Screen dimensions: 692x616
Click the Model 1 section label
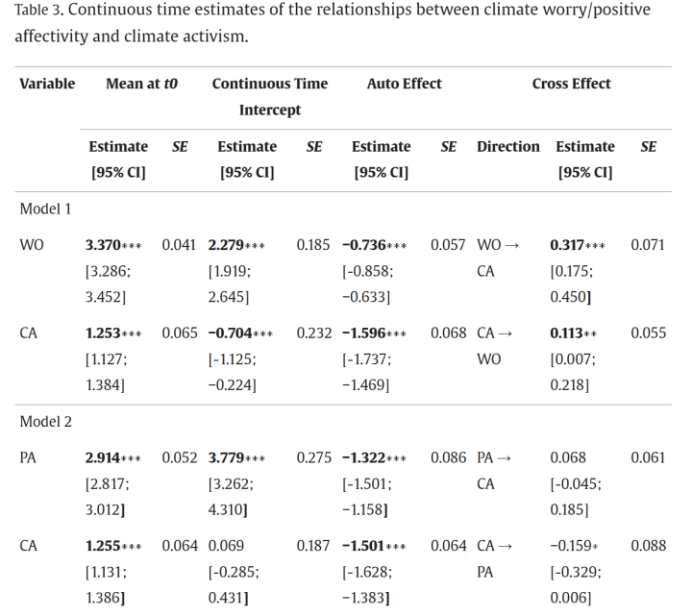[45, 208]
